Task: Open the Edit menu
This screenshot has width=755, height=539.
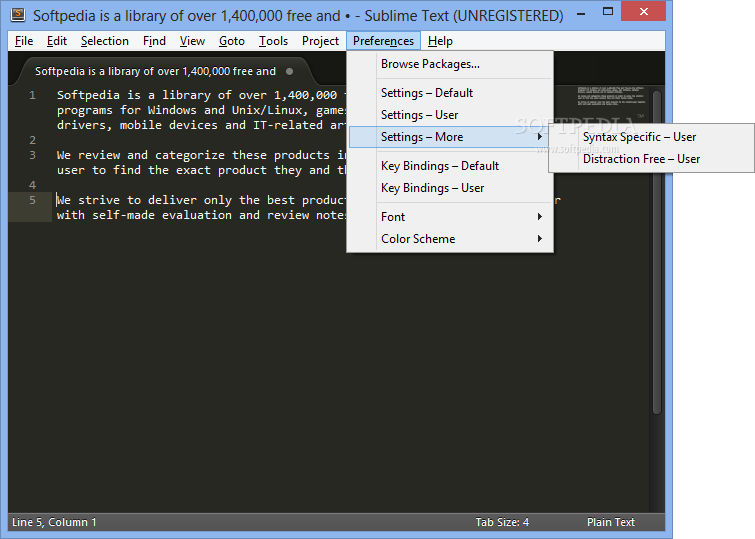Action: (57, 41)
